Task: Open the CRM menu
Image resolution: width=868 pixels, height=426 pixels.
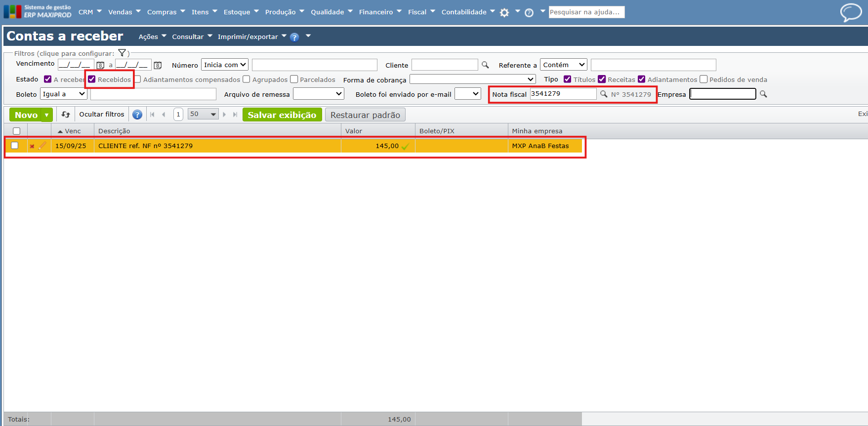Action: tap(90, 12)
